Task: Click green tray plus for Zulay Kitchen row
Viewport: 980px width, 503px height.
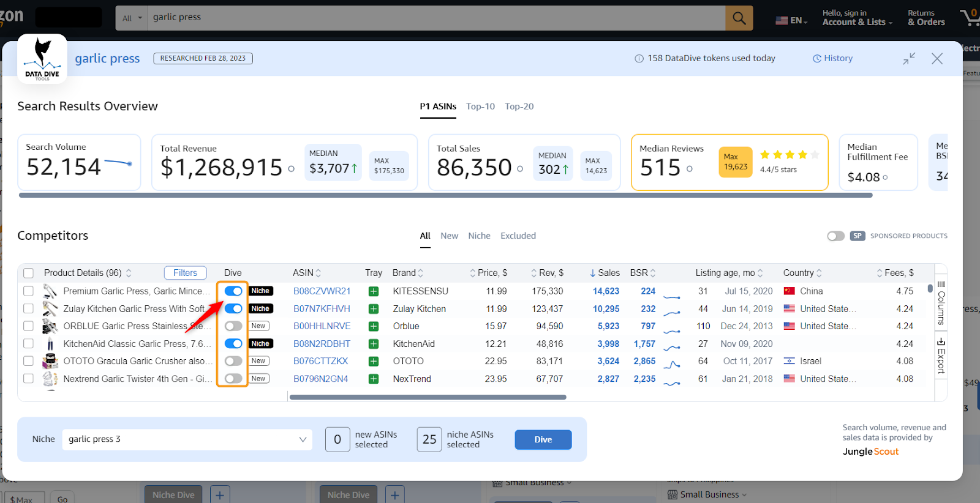Action: (373, 309)
